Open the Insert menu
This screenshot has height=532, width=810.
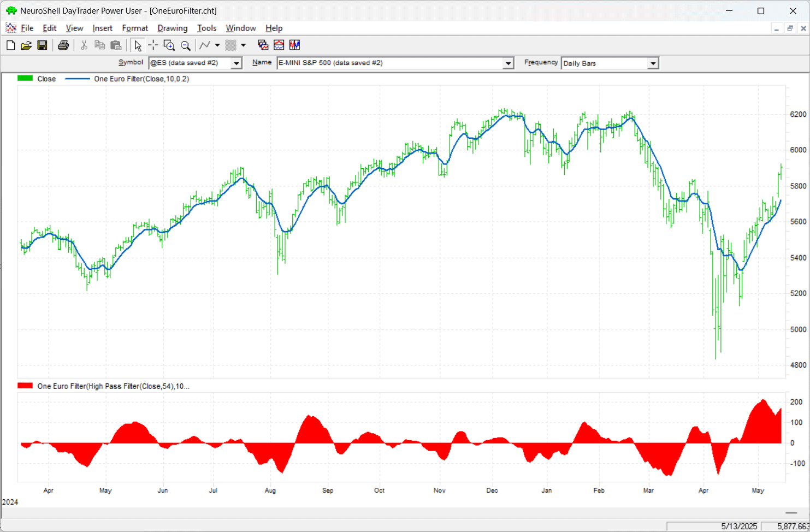coord(102,28)
